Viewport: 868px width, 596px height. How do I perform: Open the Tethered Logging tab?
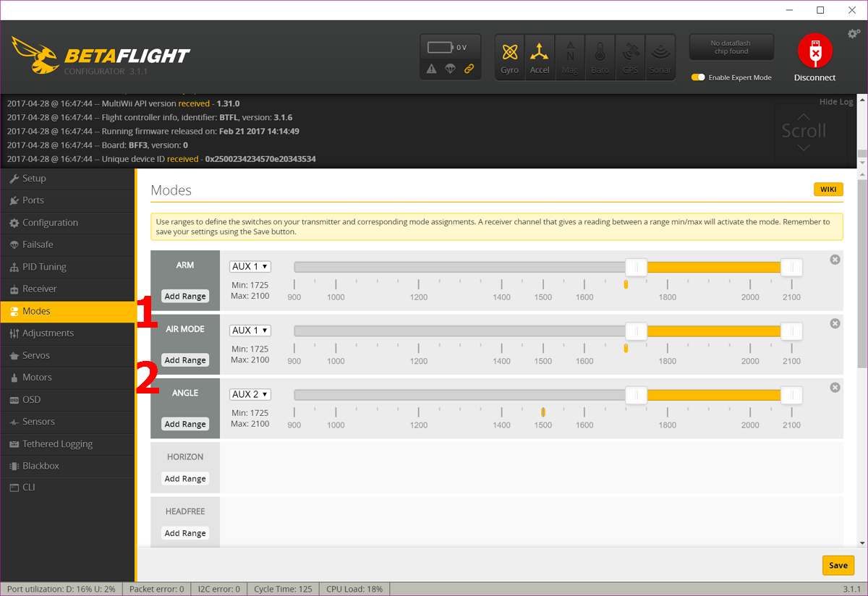[x=67, y=444]
